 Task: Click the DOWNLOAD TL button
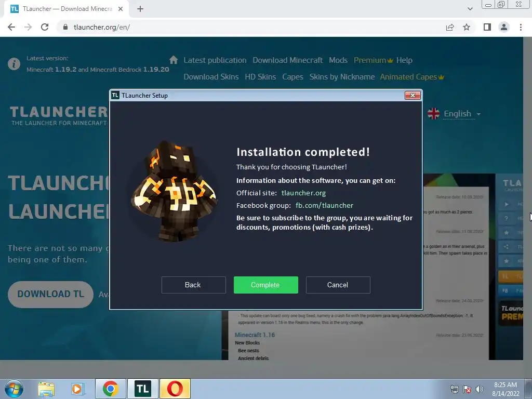tap(50, 294)
